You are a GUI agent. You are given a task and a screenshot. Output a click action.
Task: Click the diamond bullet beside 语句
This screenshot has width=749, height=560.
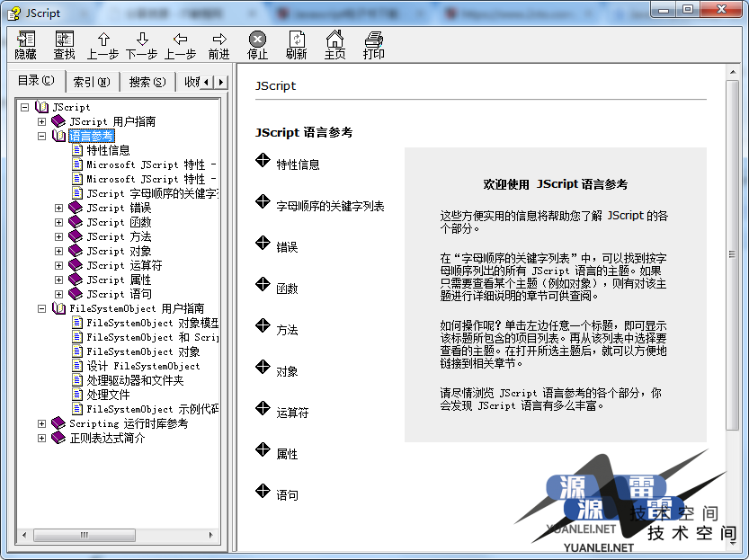[x=263, y=492]
